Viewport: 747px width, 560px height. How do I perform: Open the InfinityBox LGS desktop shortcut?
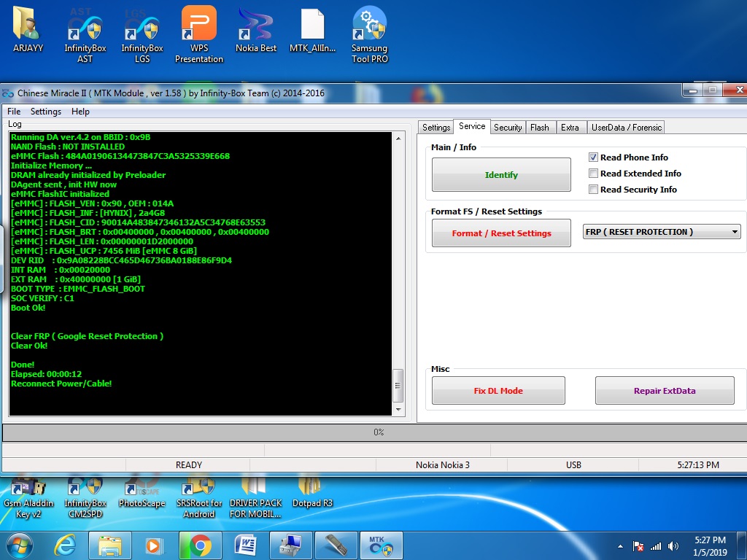click(142, 35)
